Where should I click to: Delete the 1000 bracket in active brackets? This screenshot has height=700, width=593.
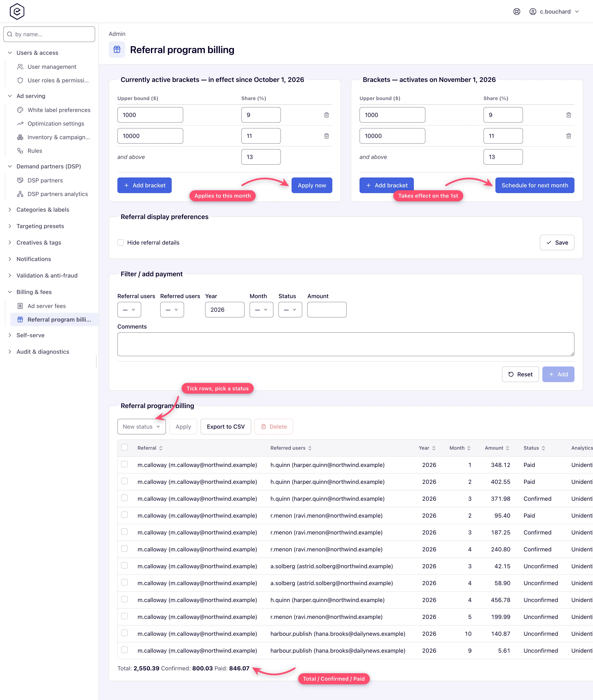click(326, 115)
